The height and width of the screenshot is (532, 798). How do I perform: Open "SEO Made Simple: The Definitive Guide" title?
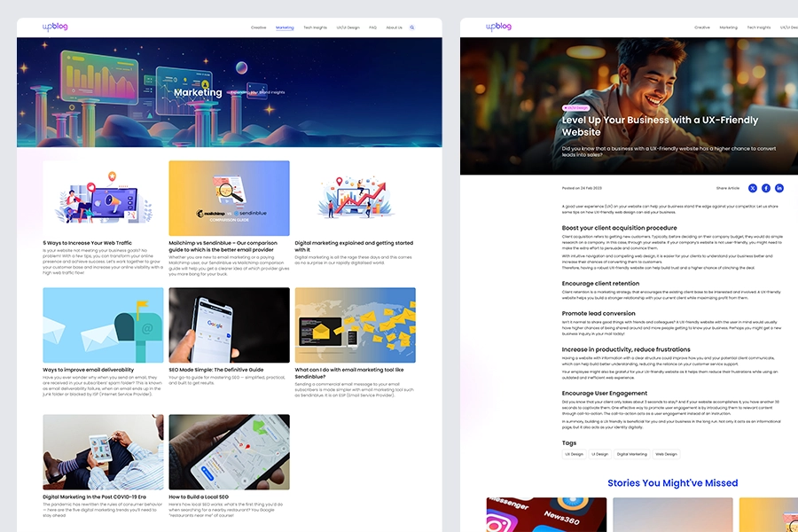pos(215,370)
